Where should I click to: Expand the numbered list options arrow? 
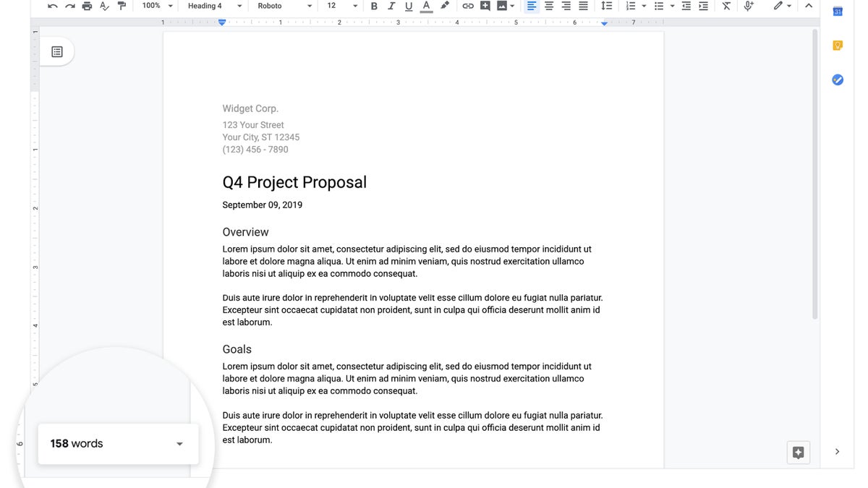644,6
